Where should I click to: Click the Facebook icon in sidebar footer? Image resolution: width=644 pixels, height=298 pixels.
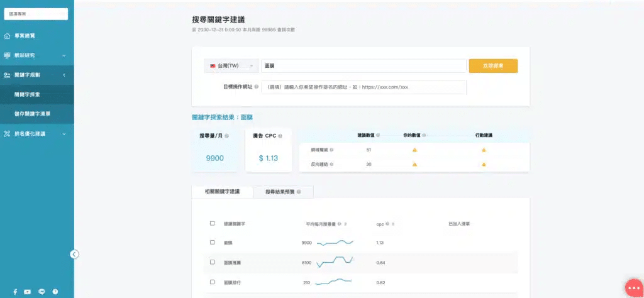click(x=14, y=292)
